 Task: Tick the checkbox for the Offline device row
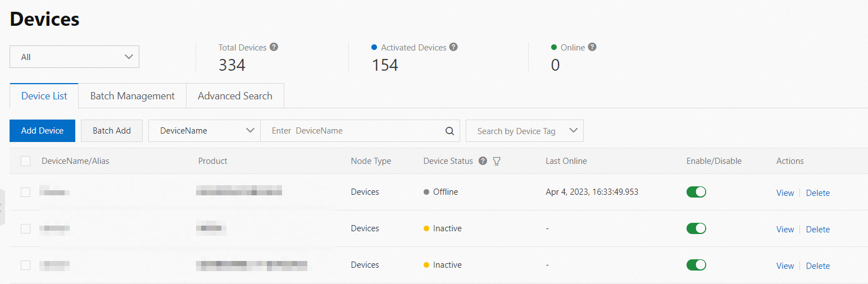(x=25, y=192)
